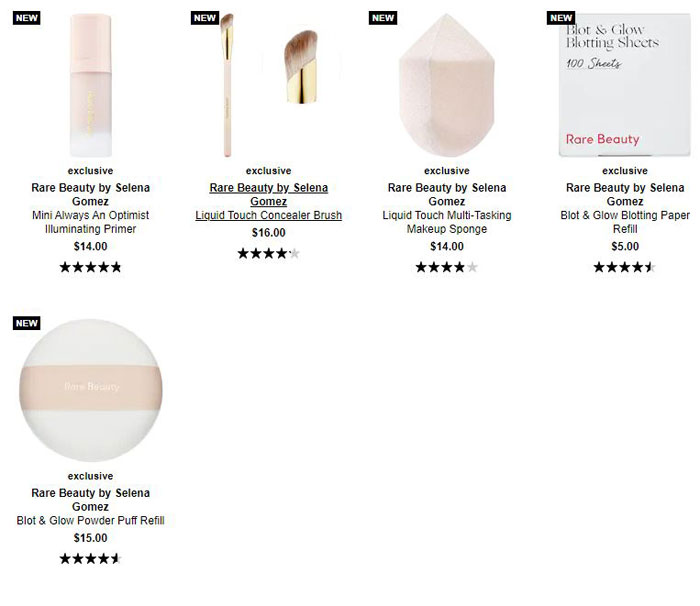Click the Liquid Touch Concealer Brush link
Image resolution: width=700 pixels, height=606 pixels.
coord(268,215)
